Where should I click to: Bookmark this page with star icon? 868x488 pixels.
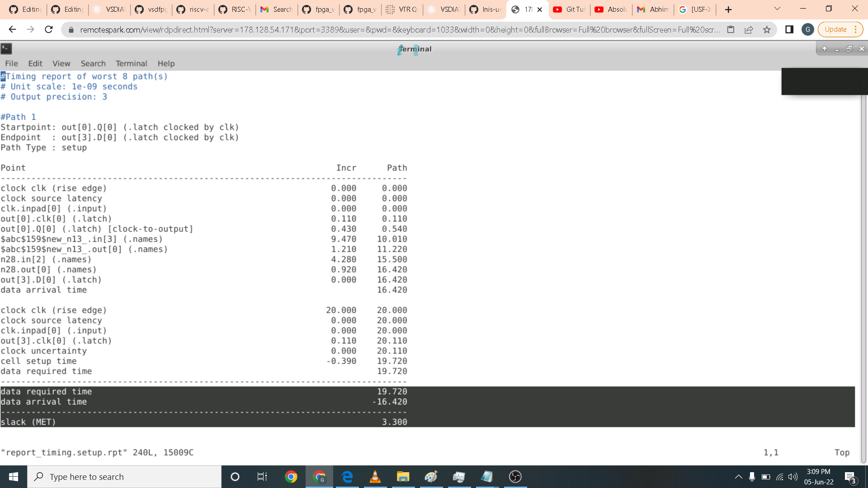point(767,29)
